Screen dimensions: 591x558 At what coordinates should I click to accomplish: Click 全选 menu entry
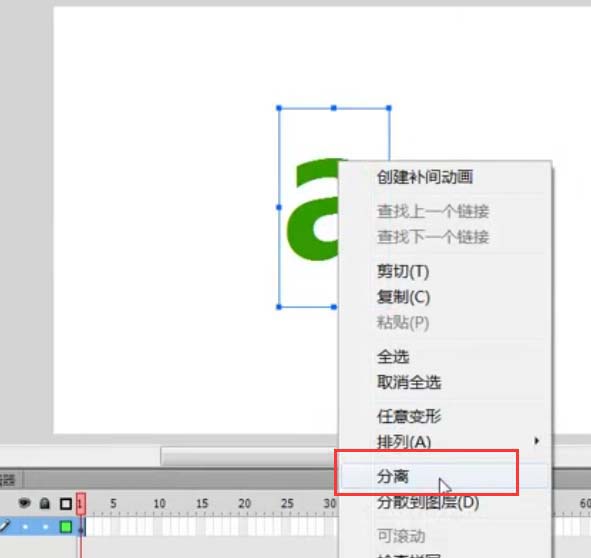393,357
